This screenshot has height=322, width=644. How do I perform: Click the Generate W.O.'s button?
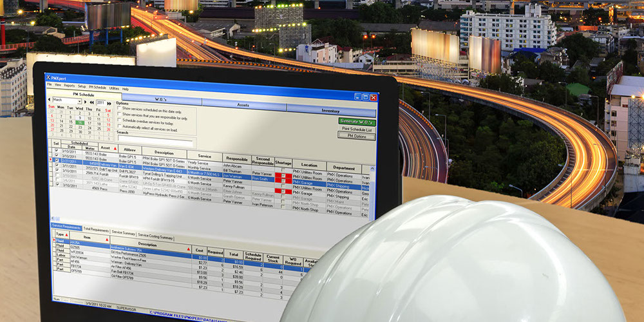[357, 122]
